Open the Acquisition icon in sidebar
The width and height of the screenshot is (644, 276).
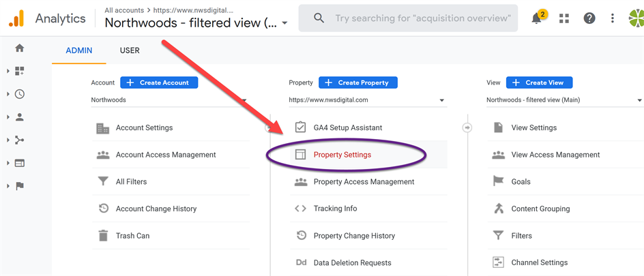tap(19, 140)
